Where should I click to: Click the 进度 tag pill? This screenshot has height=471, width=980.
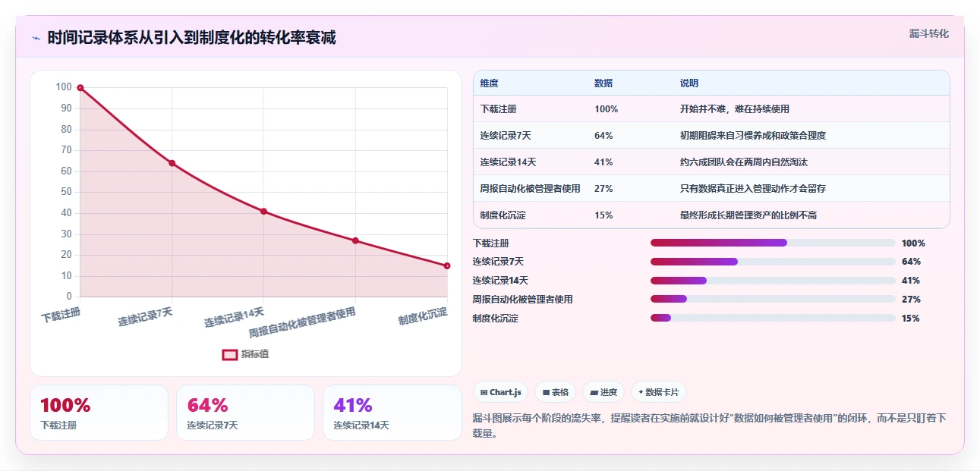click(603, 392)
